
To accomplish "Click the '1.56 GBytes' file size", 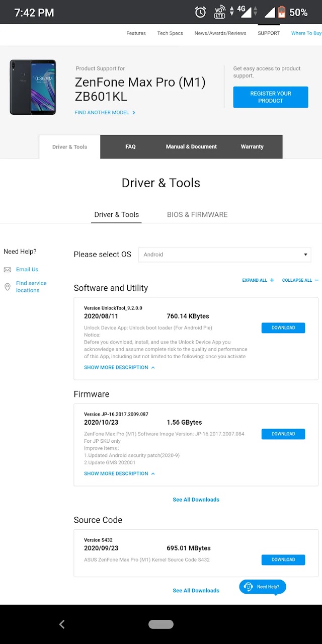I will [184, 423].
